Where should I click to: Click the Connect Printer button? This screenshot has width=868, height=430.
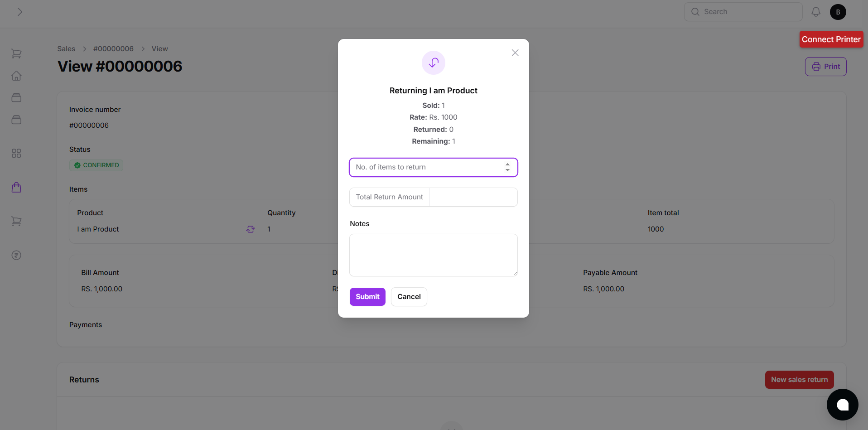831,39
